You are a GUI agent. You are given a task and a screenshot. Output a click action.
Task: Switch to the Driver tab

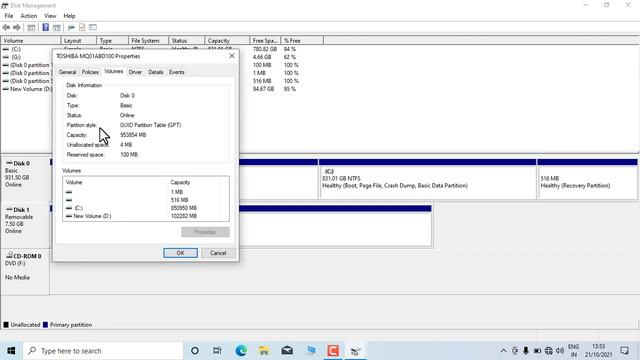tap(135, 72)
